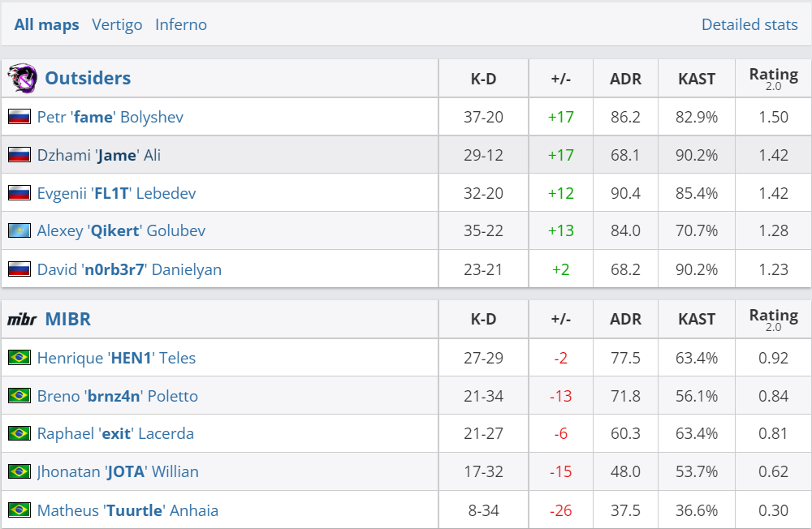Click the MIBR team logo icon
812x529 pixels.
(22, 320)
